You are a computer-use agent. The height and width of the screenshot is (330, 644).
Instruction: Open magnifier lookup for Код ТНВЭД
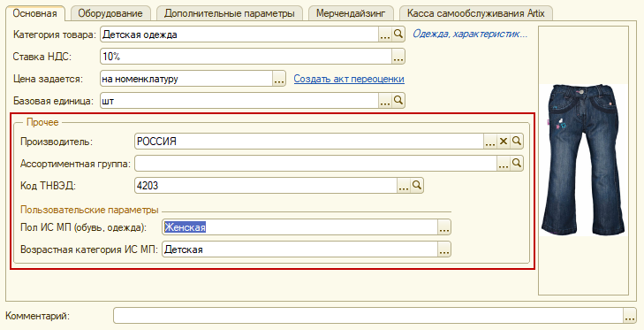(416, 186)
